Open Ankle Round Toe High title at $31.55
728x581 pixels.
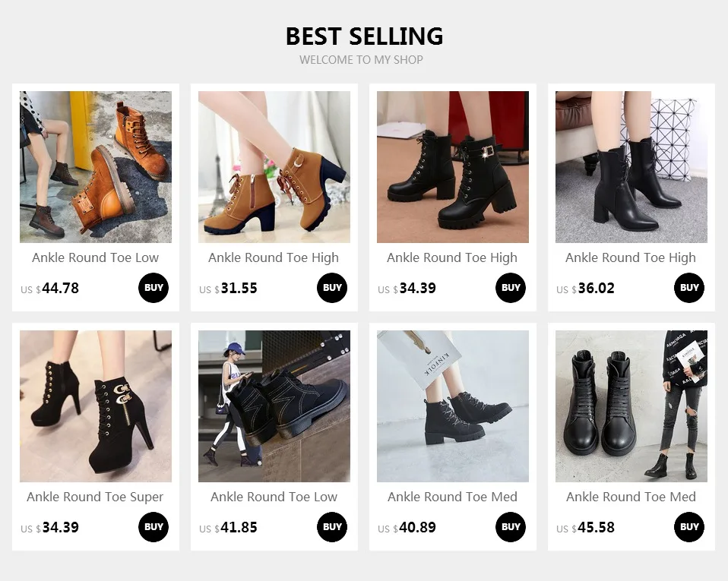click(x=274, y=258)
